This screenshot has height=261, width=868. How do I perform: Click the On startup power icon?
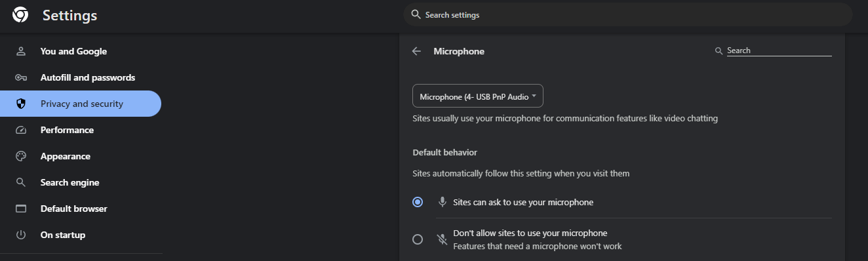tap(21, 235)
